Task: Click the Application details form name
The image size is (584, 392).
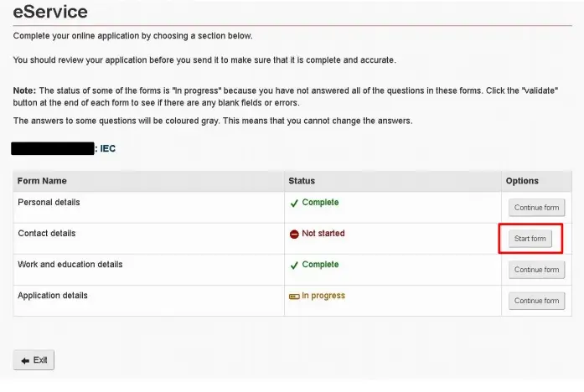Action: coord(53,296)
